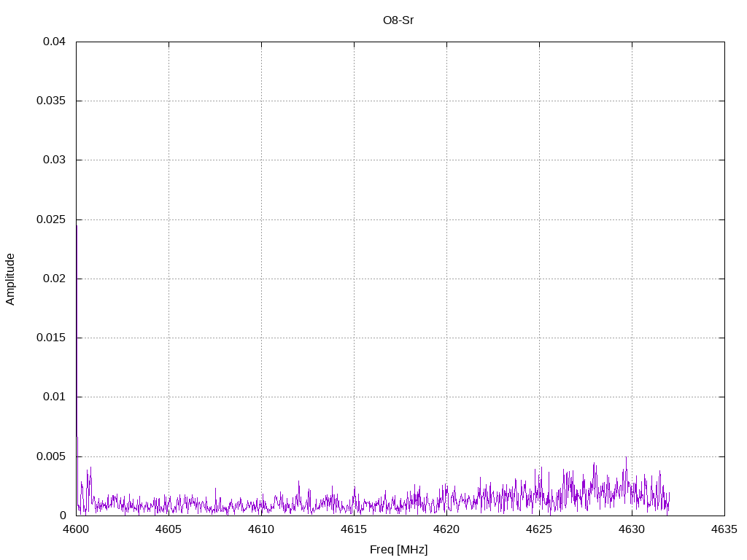The width and height of the screenshot is (747, 560).
Task: Select the 0.04 y-axis tick label
Action: click(54, 42)
